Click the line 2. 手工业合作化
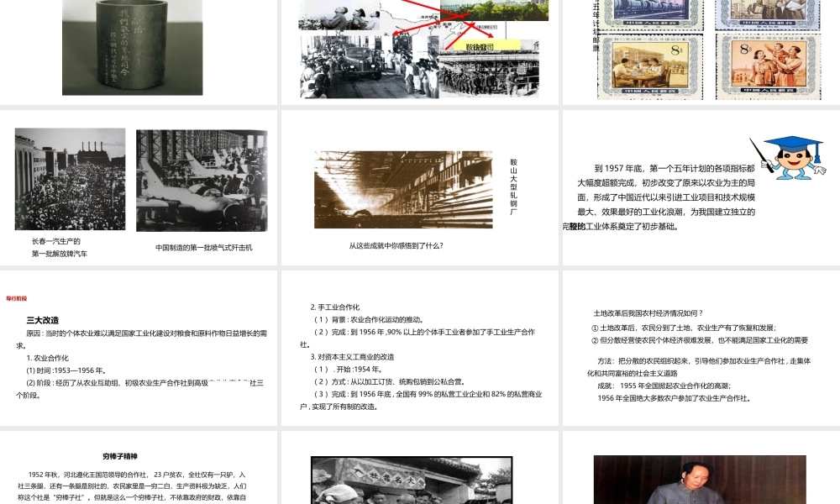 tap(335, 307)
